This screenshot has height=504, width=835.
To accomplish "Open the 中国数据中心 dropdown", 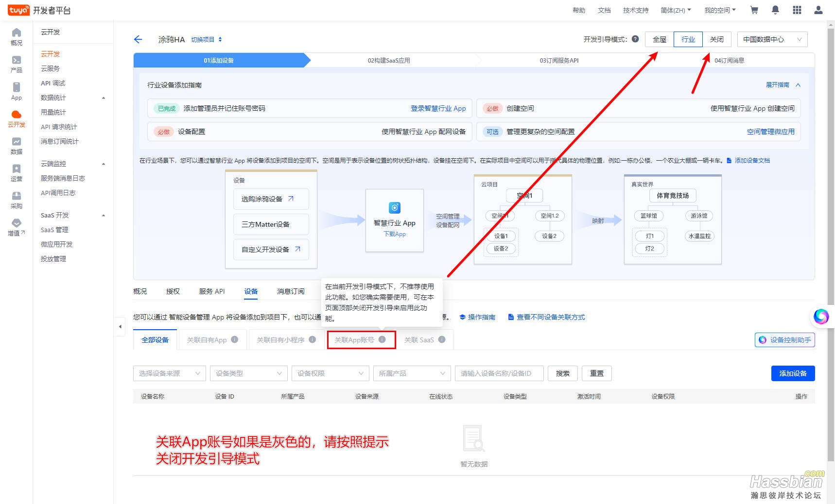I will (772, 39).
